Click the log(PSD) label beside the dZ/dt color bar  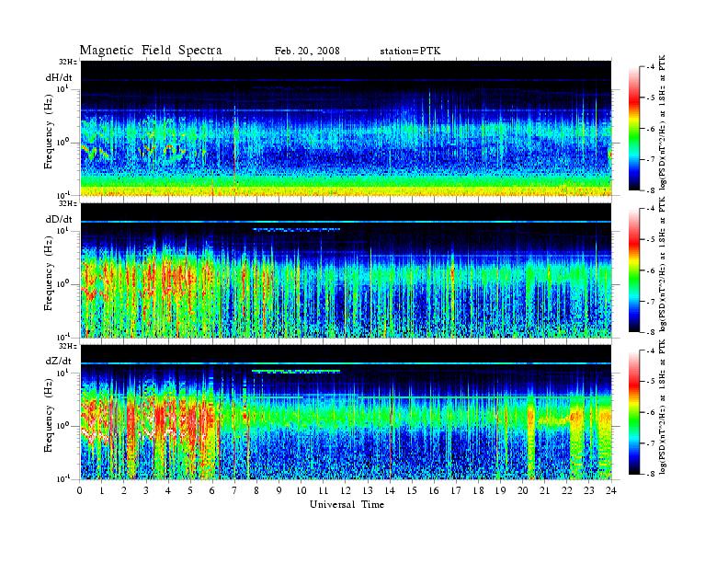662,407
